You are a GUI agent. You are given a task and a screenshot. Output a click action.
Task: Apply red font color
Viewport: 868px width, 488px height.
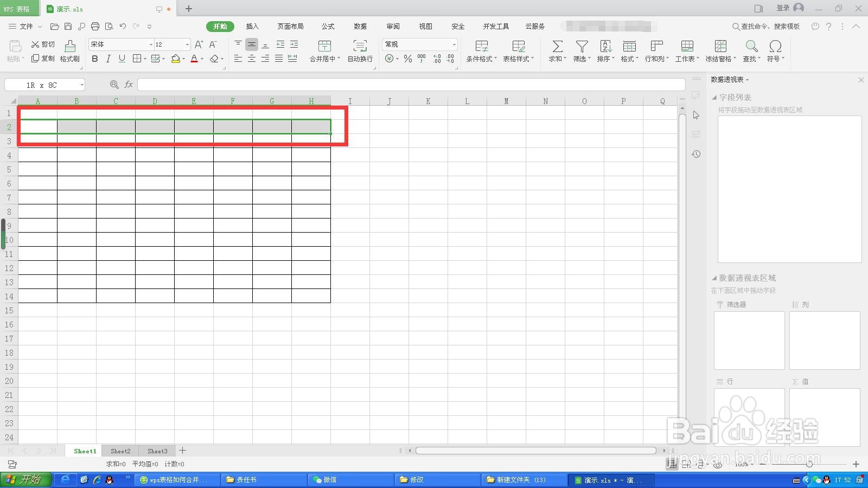(x=194, y=59)
